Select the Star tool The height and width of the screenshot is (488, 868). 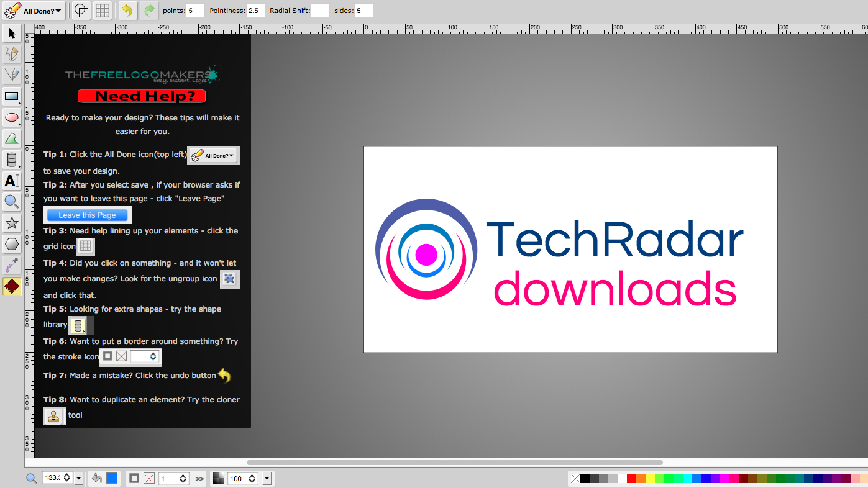click(x=12, y=223)
